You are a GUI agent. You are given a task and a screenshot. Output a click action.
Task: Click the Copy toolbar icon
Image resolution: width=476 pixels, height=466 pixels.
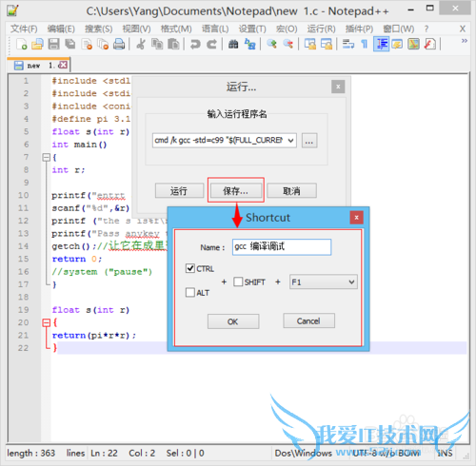click(157, 44)
